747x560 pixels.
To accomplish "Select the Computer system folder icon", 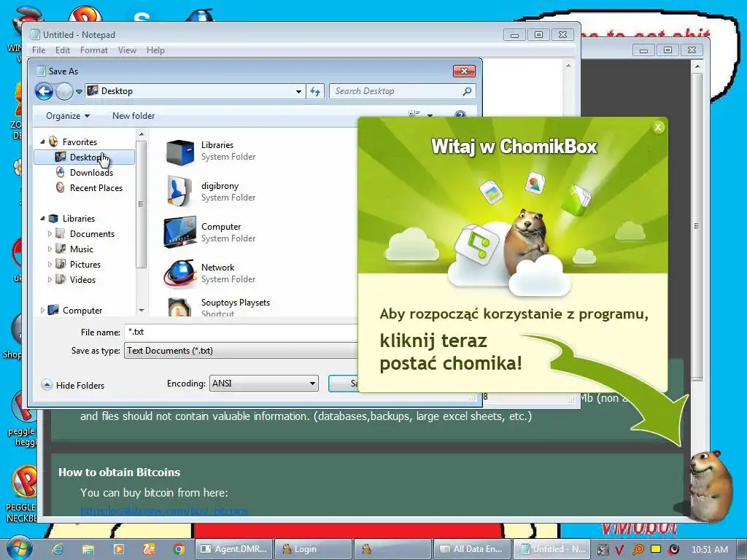I will [x=179, y=233].
